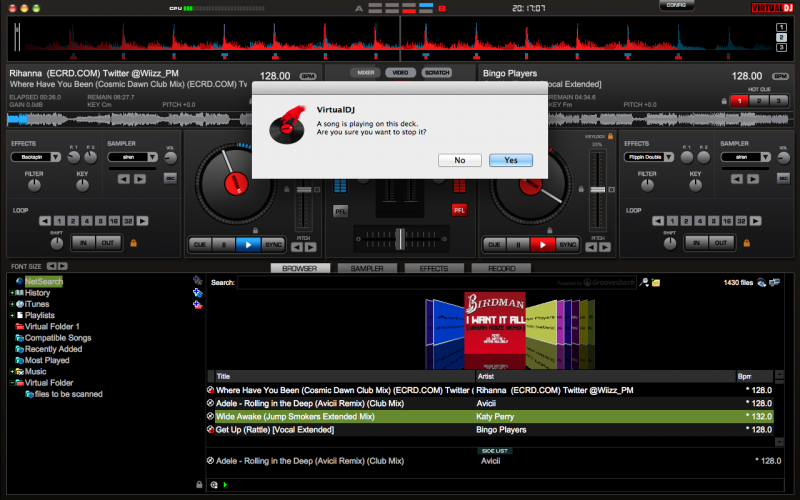
Task: Click No in the VirtualDJ dialog
Action: click(460, 160)
